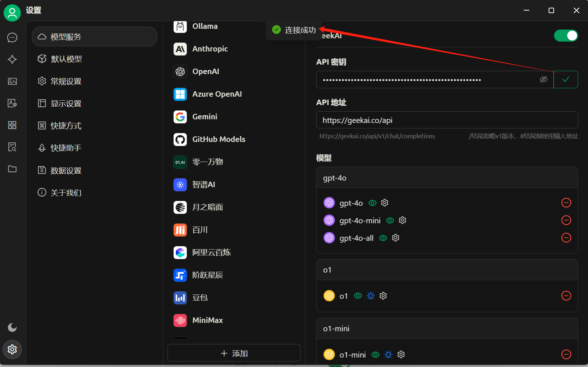Select 快捷助手 settings menu
588x367 pixels.
(x=94, y=148)
